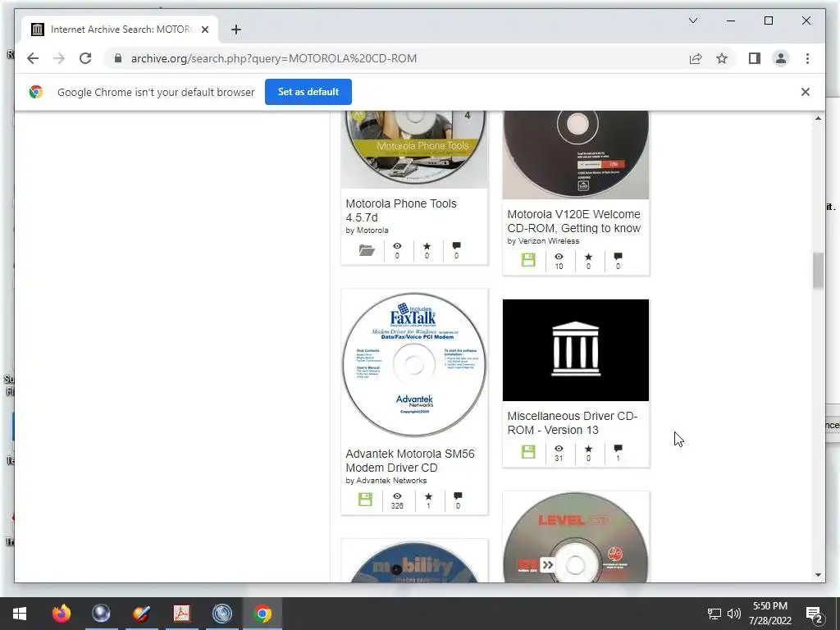Click the by Motorola creator text
Screen dimensions: 840x630
point(367,231)
